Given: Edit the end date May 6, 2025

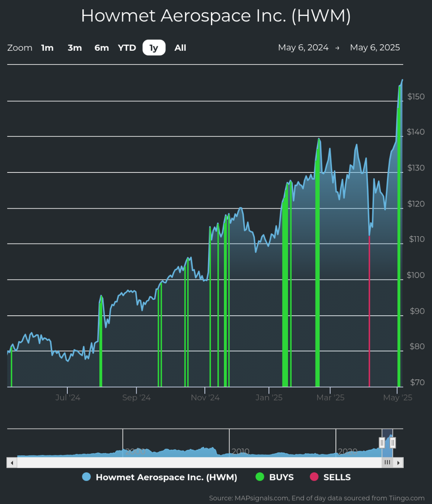Looking at the screenshot, I should point(375,47).
